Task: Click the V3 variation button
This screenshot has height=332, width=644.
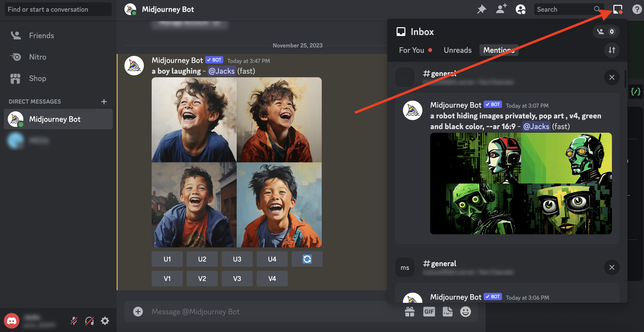Action: pyautogui.click(x=237, y=278)
